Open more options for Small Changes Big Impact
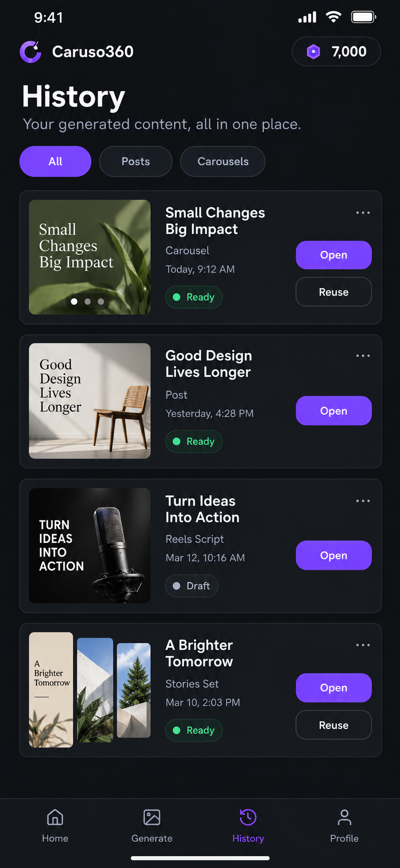Image resolution: width=400 pixels, height=868 pixels. click(x=363, y=213)
